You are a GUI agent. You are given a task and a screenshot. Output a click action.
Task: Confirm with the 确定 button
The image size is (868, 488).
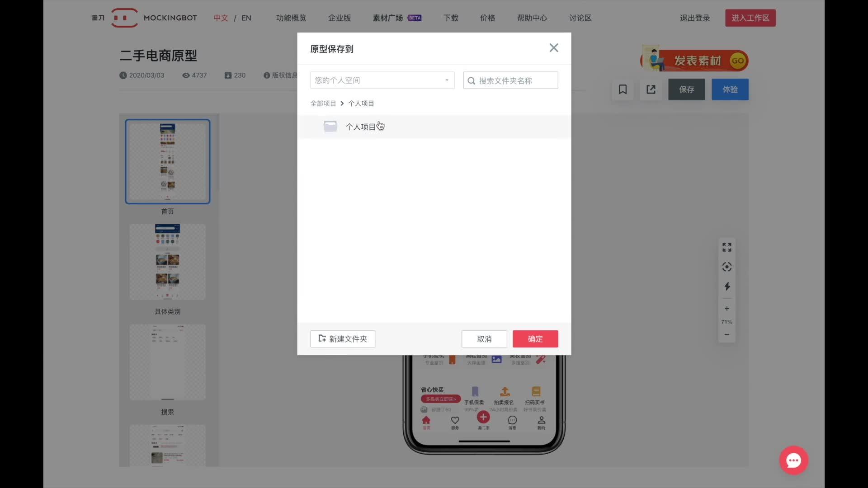(535, 339)
